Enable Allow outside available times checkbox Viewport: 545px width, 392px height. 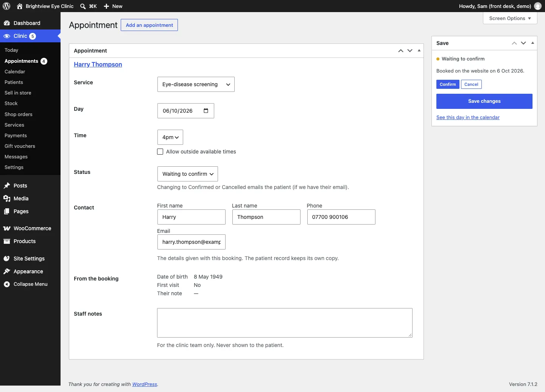pyautogui.click(x=160, y=152)
